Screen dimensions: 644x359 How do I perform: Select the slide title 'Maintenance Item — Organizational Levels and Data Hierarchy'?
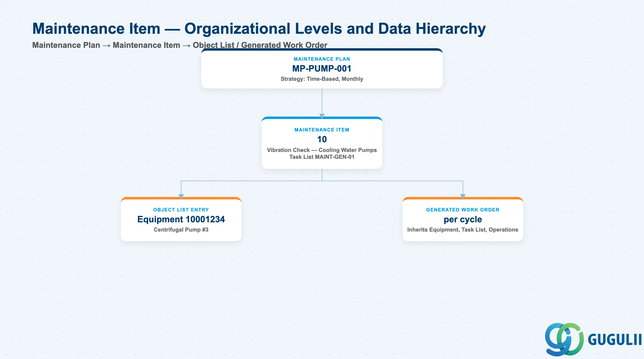click(x=259, y=29)
